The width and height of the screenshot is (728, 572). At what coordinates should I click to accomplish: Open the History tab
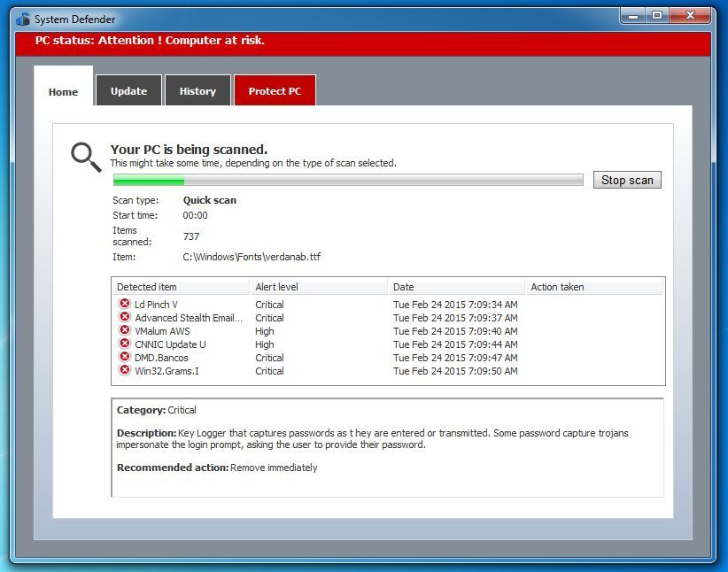(197, 91)
